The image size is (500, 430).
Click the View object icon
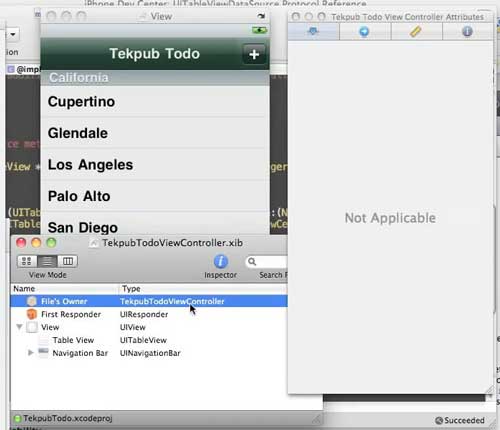click(x=32, y=327)
